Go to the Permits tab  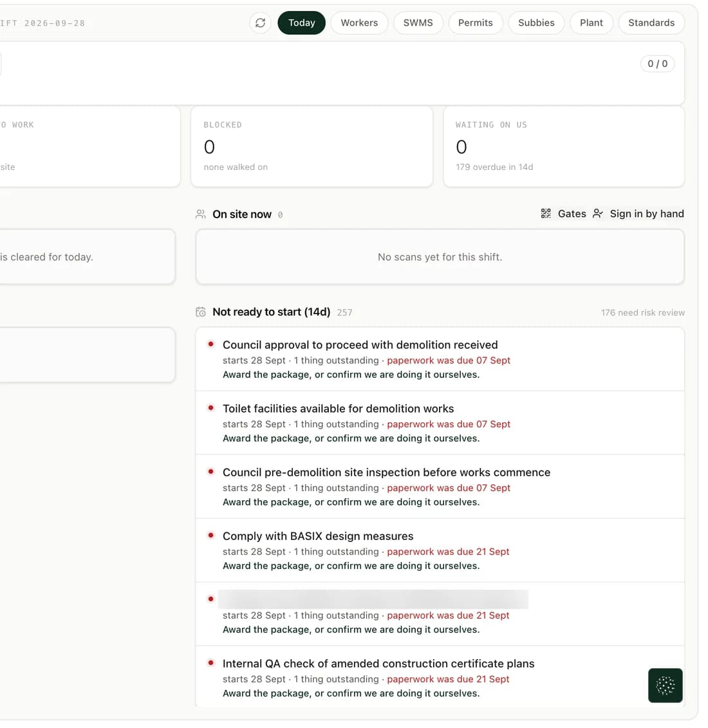[x=476, y=23]
